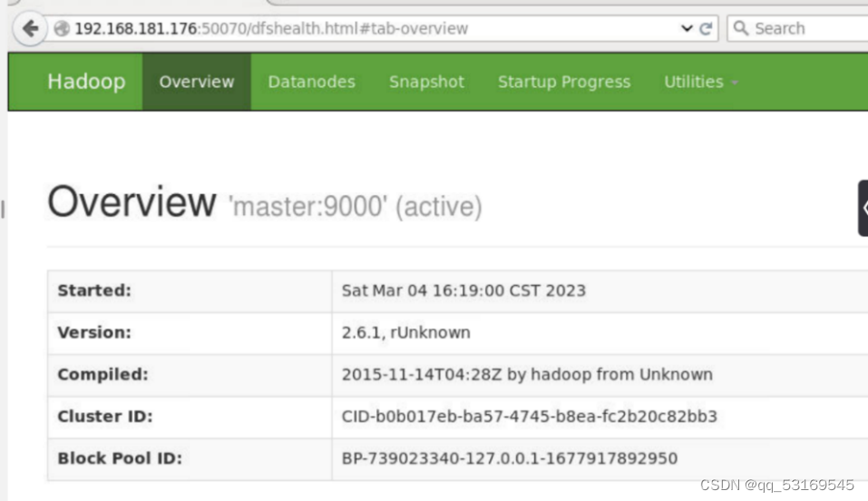Click the 'master:9000' (active) heading text
The image size is (868, 501).
click(x=356, y=207)
